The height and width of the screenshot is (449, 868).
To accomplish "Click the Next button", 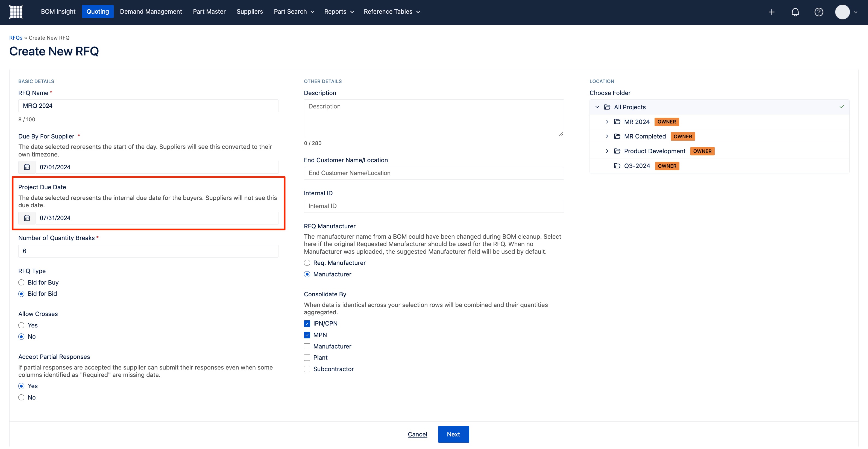I will (x=453, y=434).
